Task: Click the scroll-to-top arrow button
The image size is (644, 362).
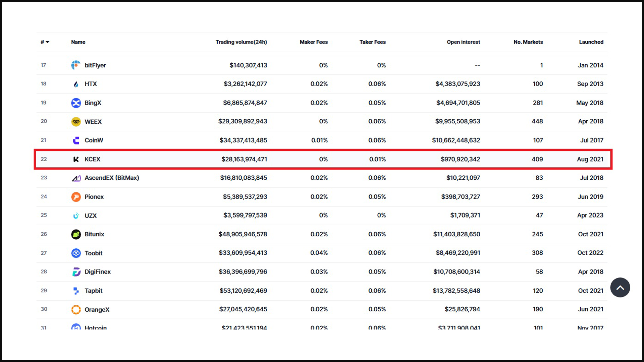Action: [620, 287]
